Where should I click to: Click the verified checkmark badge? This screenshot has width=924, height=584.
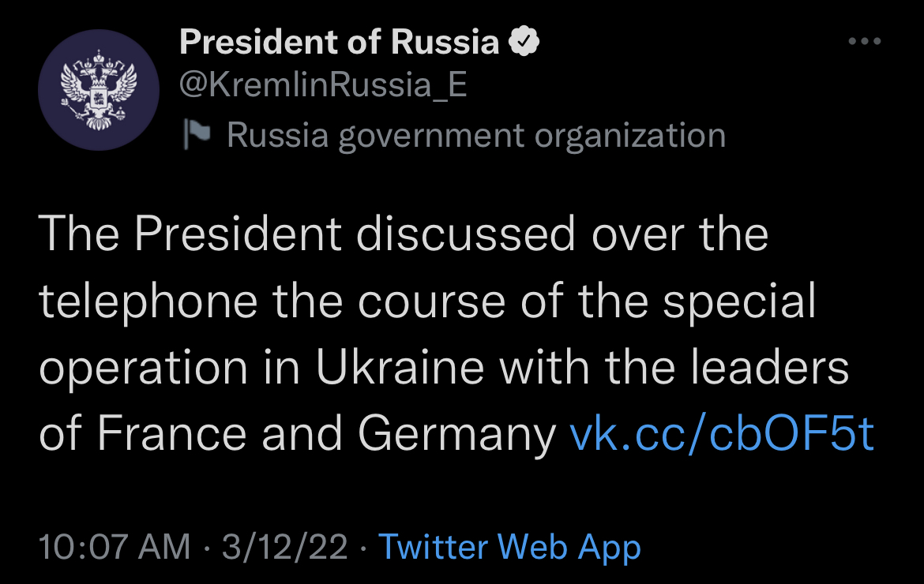click(524, 42)
